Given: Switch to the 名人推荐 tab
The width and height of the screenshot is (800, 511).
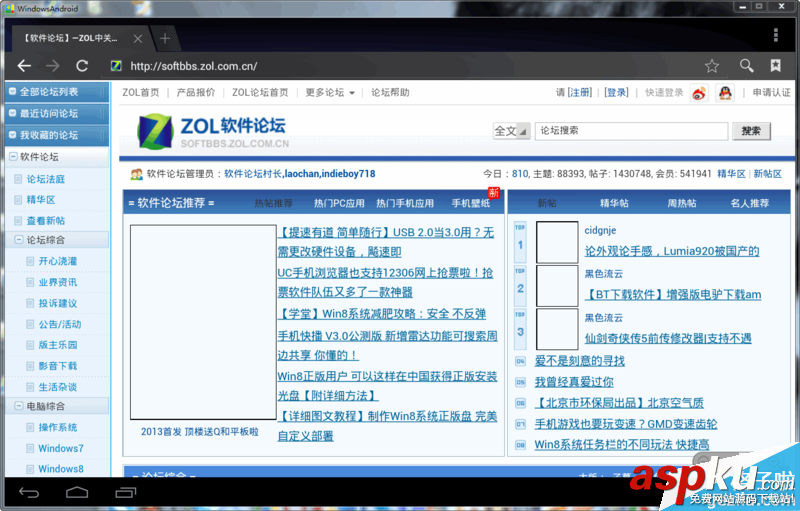Looking at the screenshot, I should click(x=749, y=203).
